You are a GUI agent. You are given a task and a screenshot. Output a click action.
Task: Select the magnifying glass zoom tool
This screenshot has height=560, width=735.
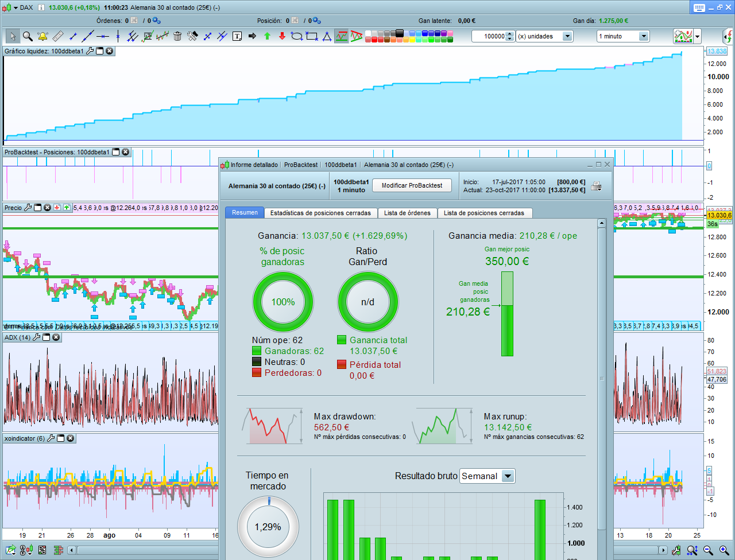(28, 36)
